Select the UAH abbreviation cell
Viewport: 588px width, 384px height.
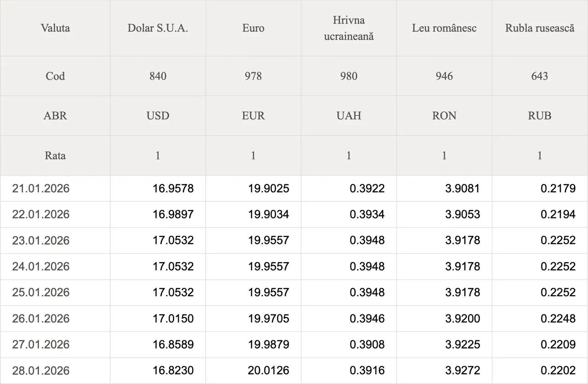tap(349, 115)
